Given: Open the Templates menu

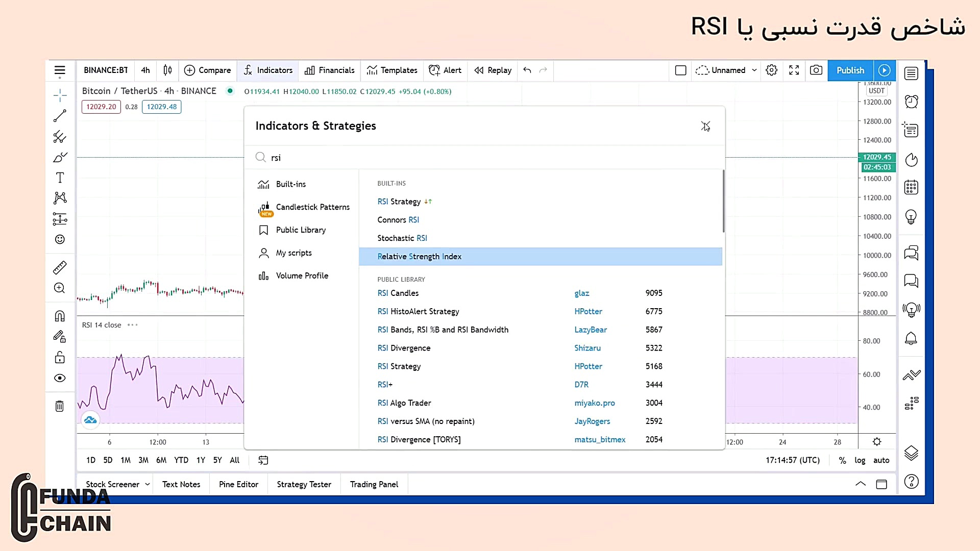Looking at the screenshot, I should tap(392, 70).
